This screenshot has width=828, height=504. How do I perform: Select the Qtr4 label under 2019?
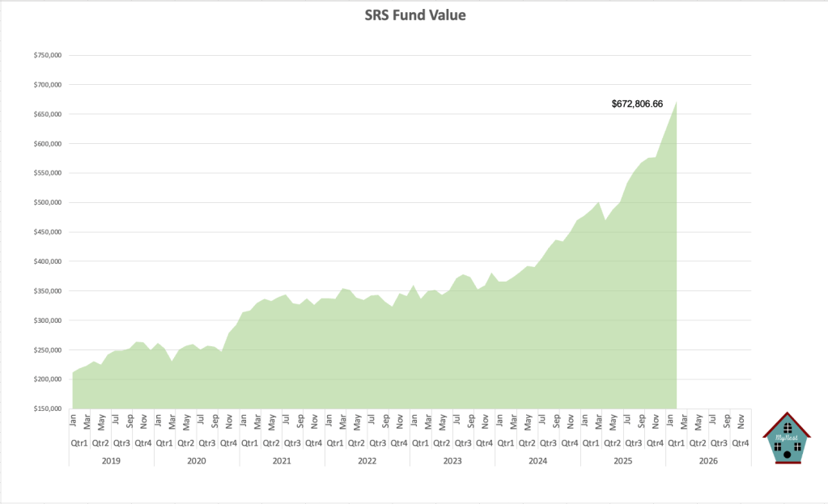142,443
